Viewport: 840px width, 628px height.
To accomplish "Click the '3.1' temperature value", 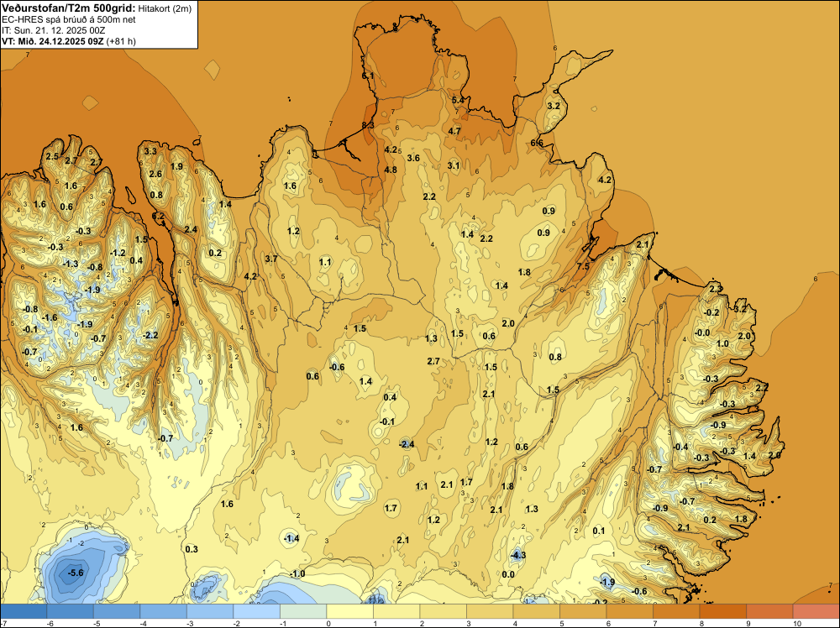I will tap(454, 165).
